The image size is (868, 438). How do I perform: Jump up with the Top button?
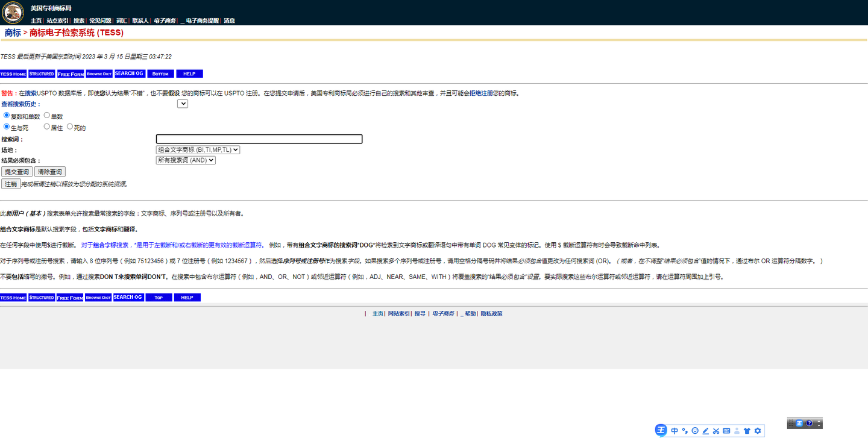[159, 298]
